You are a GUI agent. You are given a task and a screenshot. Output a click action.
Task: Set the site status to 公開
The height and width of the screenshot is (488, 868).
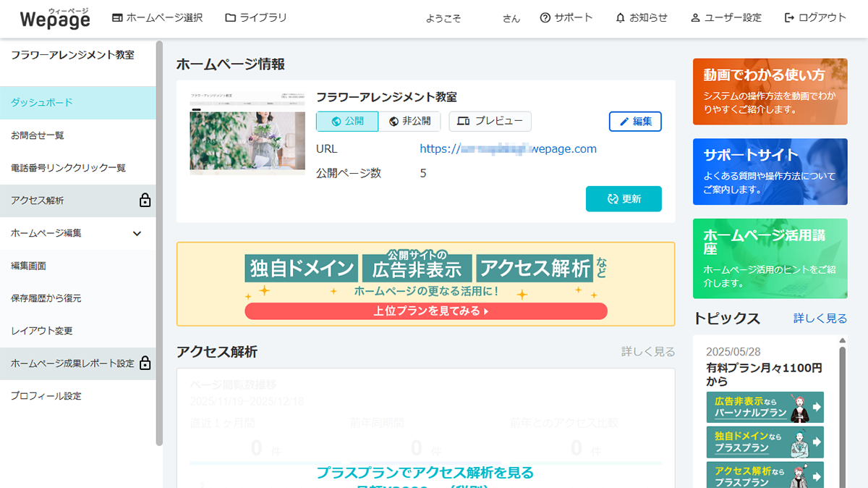click(x=346, y=121)
